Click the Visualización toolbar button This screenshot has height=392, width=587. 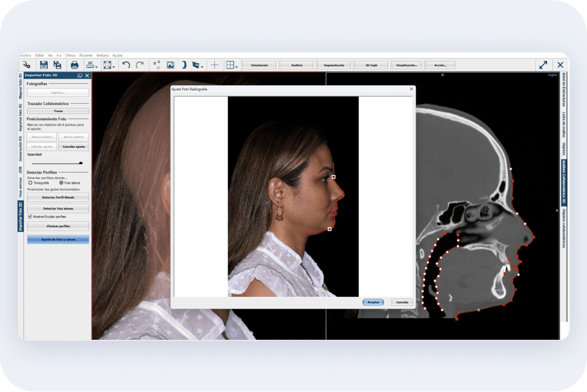pyautogui.click(x=407, y=65)
